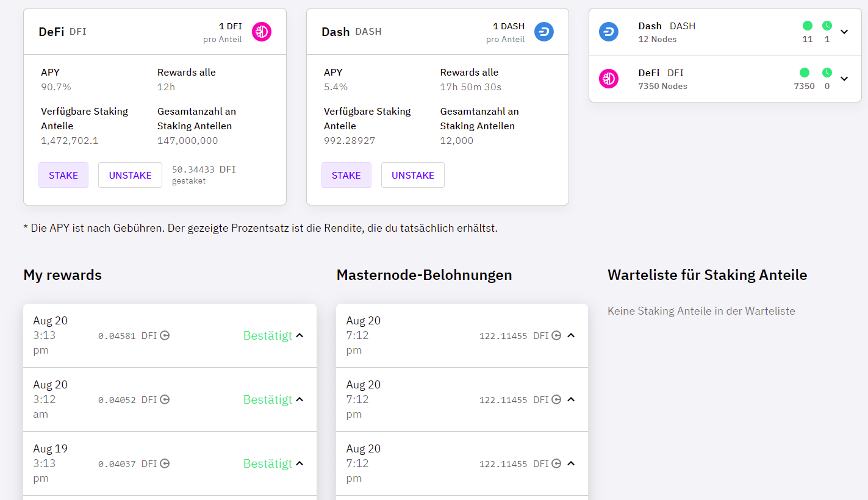Viewport: 868px width, 500px height.
Task: Click the Warteliste für Staking Anteile heading
Action: [707, 275]
